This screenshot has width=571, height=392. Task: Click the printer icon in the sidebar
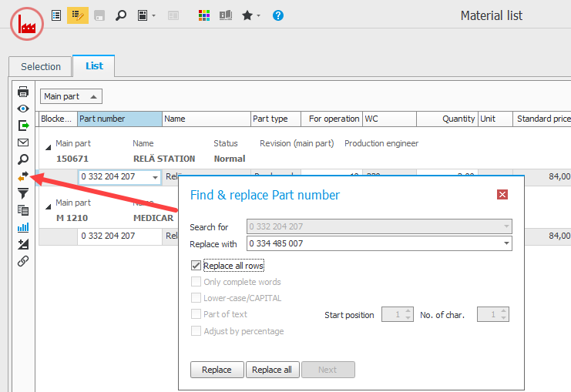23,92
